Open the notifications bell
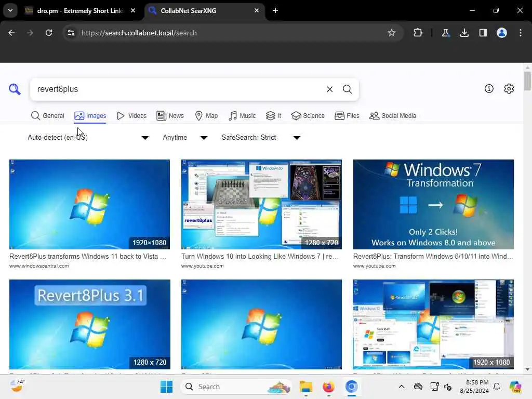The image size is (532, 399). click(x=497, y=387)
